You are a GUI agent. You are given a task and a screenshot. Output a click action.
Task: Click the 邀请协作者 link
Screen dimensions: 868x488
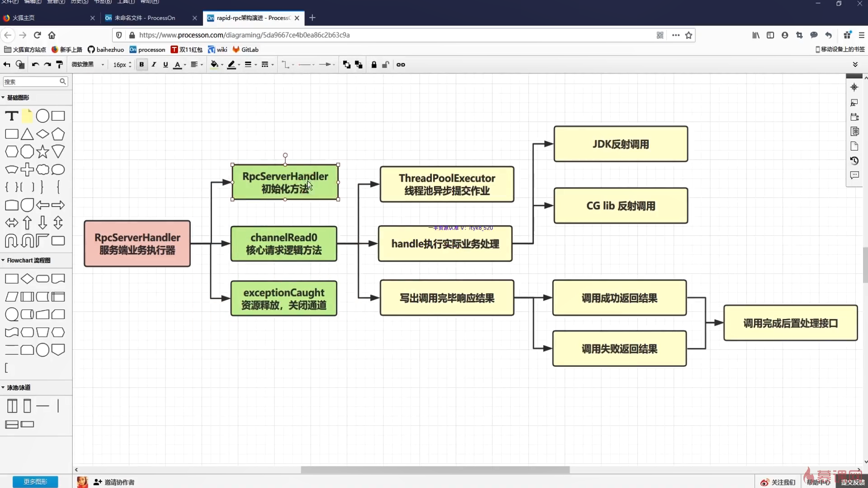pos(119,482)
